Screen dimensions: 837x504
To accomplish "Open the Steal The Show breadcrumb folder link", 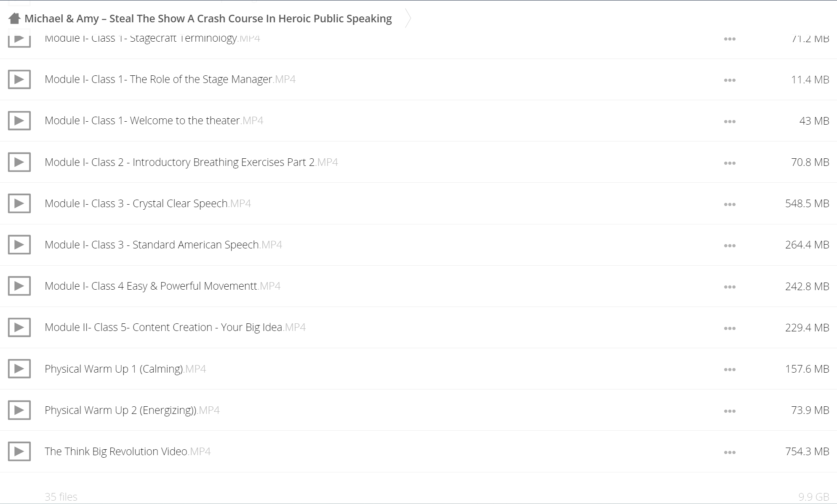I will click(x=208, y=19).
